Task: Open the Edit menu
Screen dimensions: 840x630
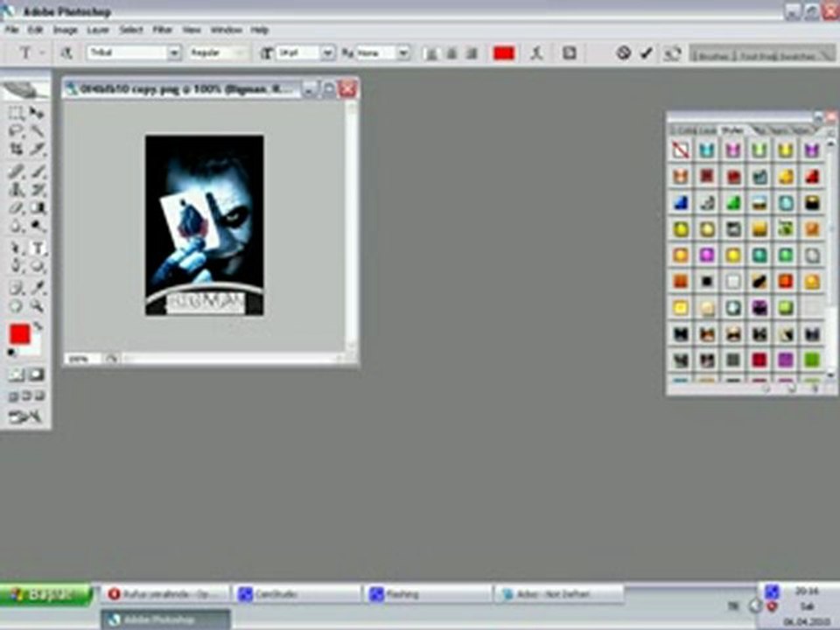Action: (x=35, y=30)
